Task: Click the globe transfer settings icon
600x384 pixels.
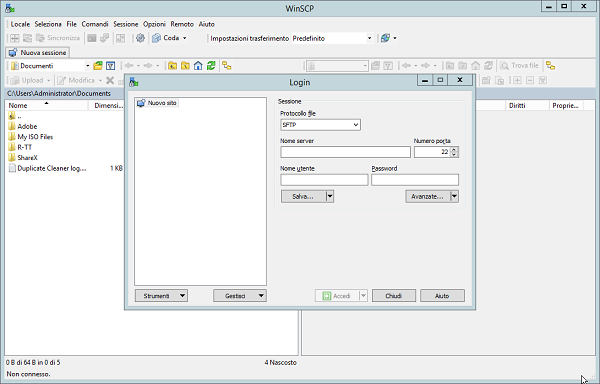Action: [385, 38]
